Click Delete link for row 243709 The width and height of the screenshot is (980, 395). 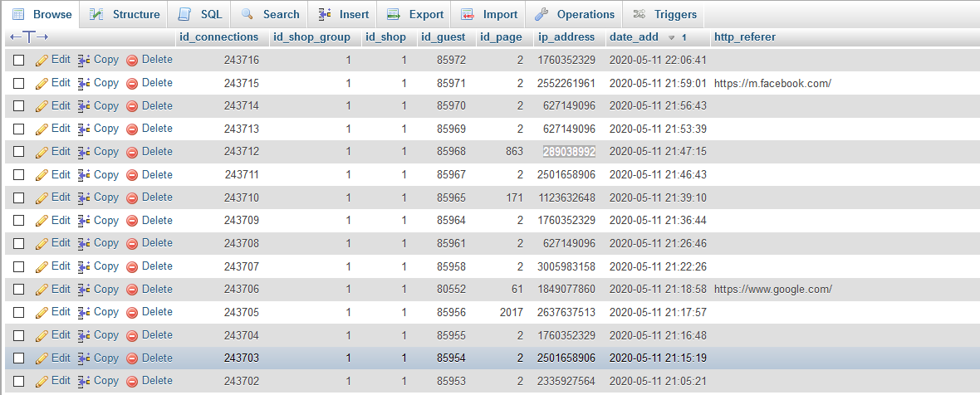point(156,220)
